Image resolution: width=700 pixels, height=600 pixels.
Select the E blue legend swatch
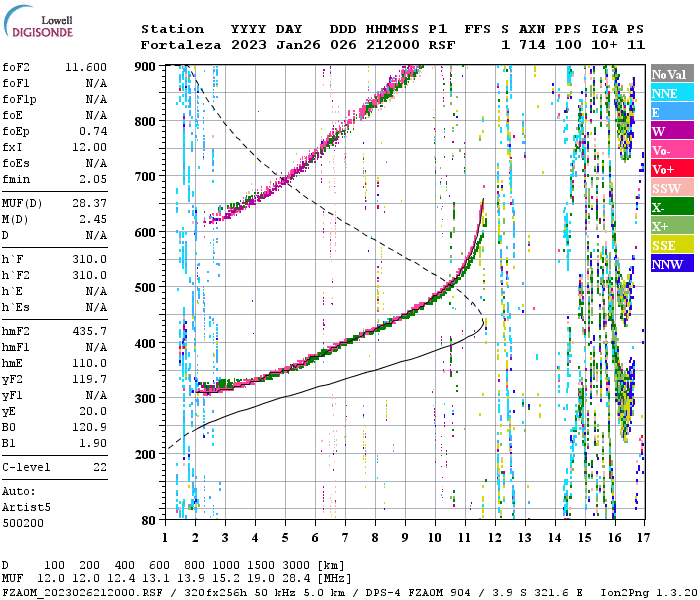(672, 112)
